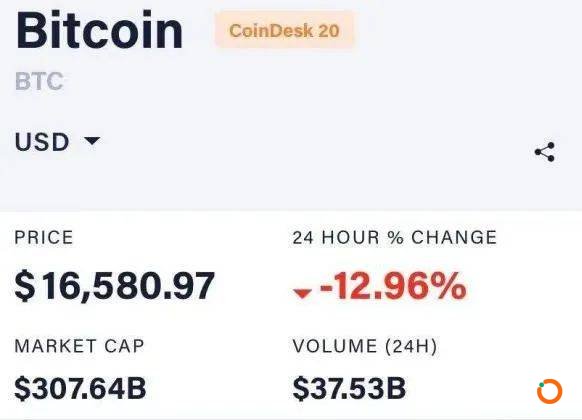582x420 pixels.
Task: Click the dollar sign in the price
Action: pos(25,286)
